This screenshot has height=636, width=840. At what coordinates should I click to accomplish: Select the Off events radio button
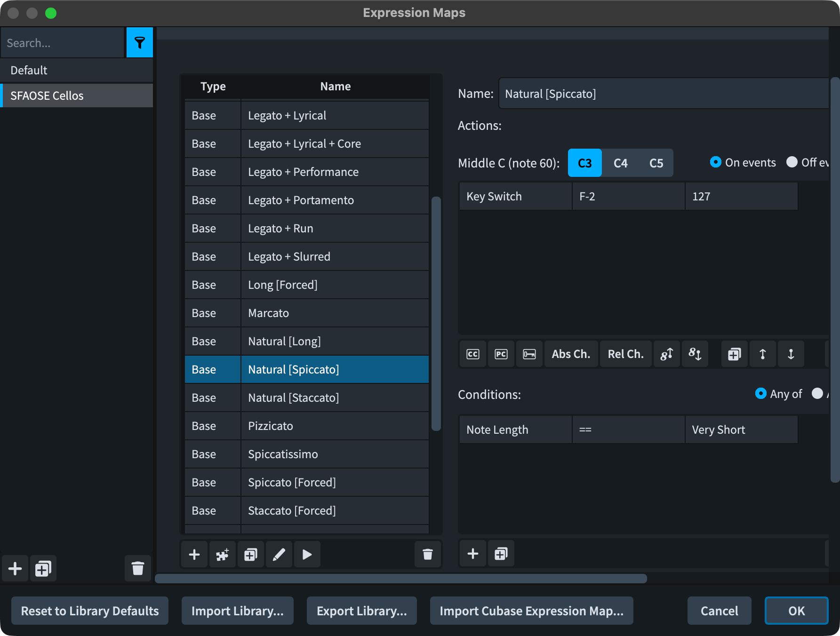792,162
